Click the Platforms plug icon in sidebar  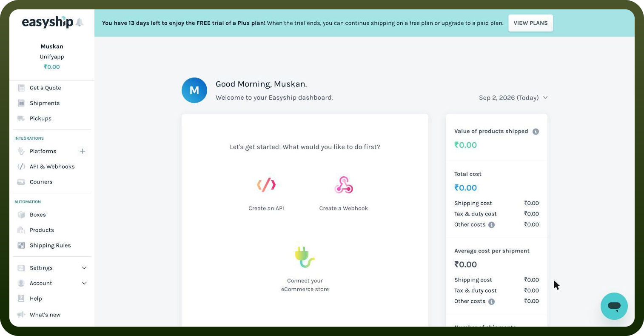[21, 151]
